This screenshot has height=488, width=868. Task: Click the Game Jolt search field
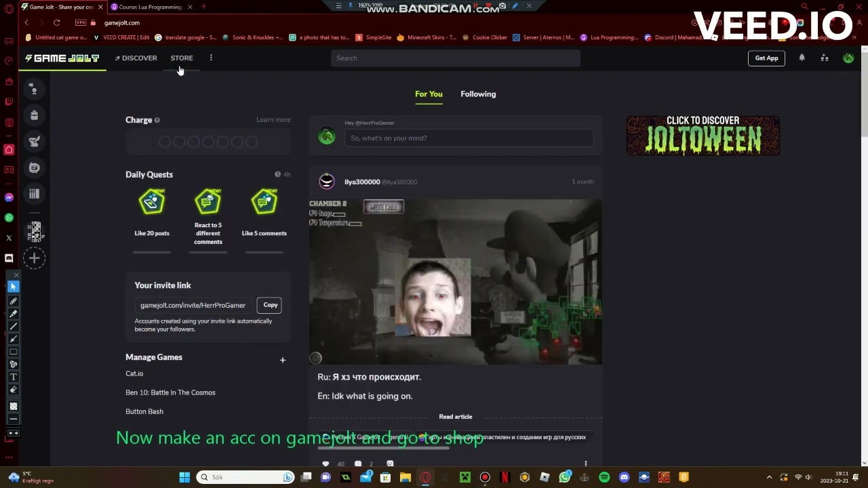(x=456, y=58)
